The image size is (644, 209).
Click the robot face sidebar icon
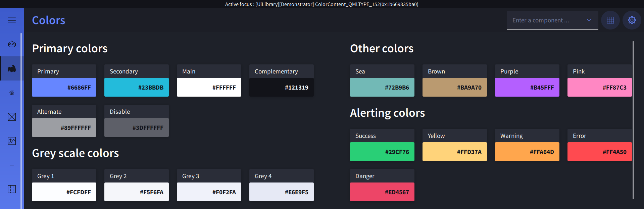point(12,44)
